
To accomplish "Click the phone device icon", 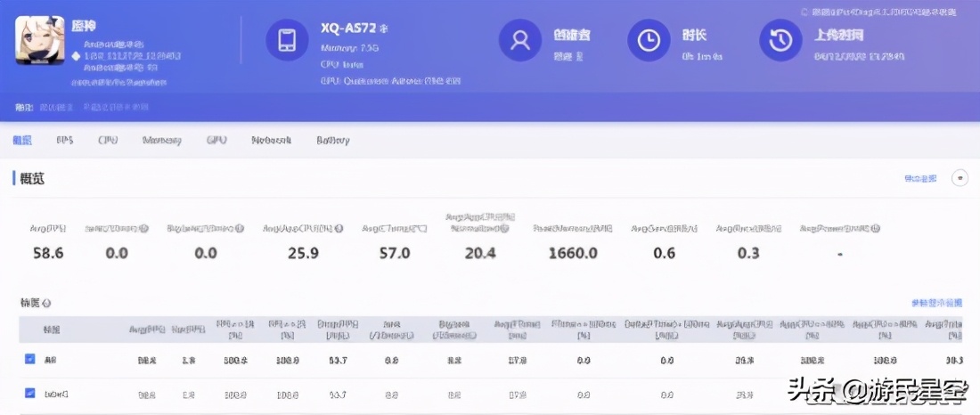I will pos(287,40).
